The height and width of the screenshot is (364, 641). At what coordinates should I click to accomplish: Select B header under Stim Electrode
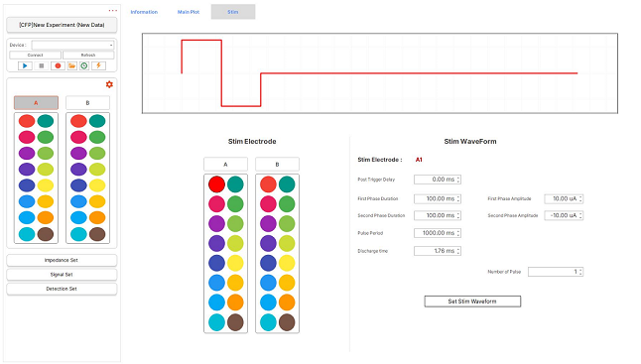coord(277,165)
